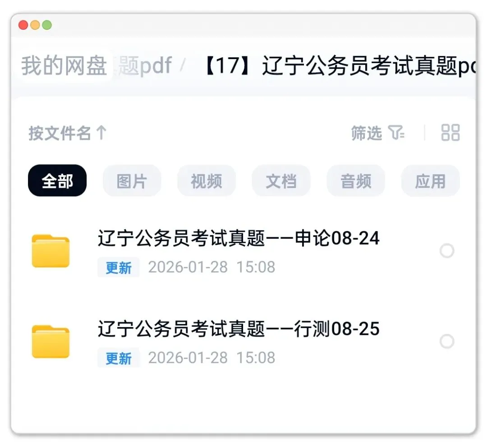The width and height of the screenshot is (487, 448).
Task: Switch to the 图片 tab
Action: [132, 180]
